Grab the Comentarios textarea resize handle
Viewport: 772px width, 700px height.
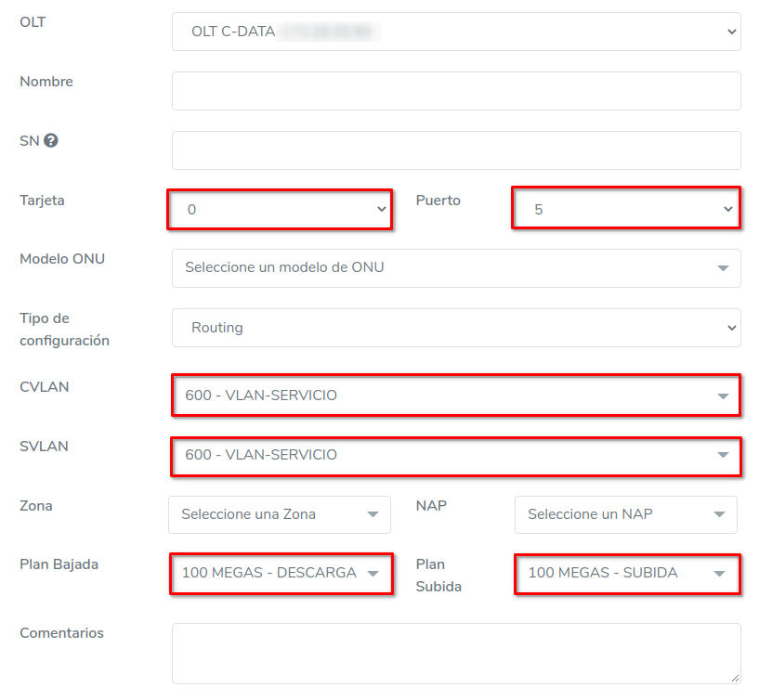click(735, 679)
